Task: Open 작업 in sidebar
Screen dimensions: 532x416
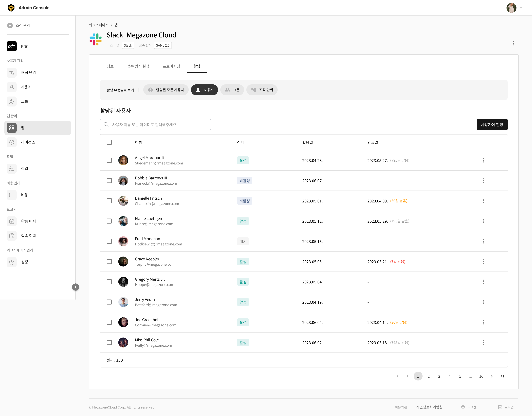Action: click(x=38, y=168)
